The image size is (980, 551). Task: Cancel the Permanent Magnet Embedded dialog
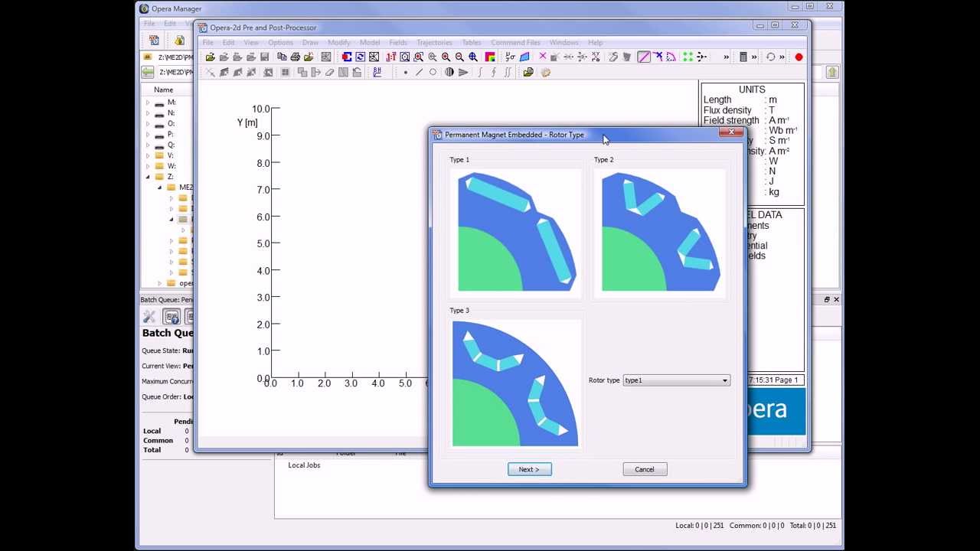click(x=644, y=469)
